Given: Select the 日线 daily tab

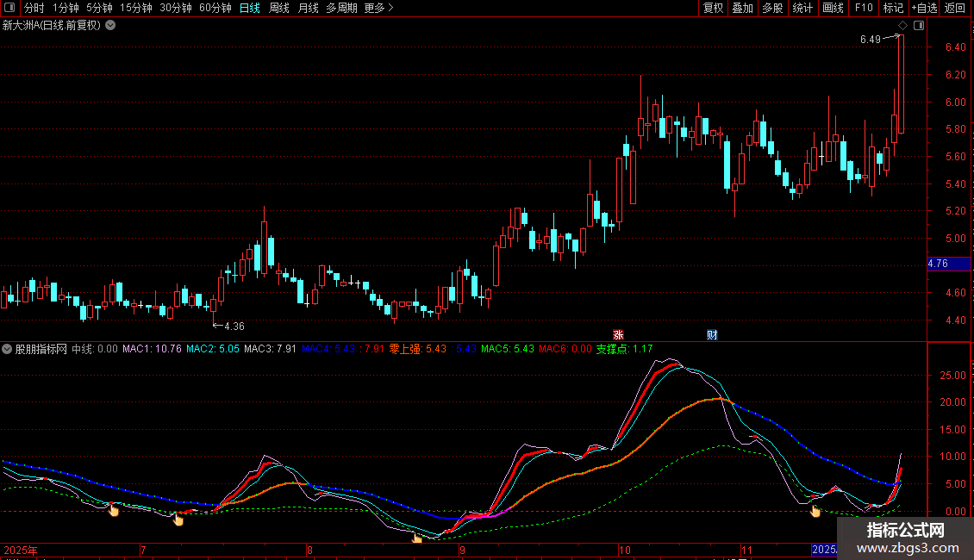Looking at the screenshot, I should coord(250,8).
